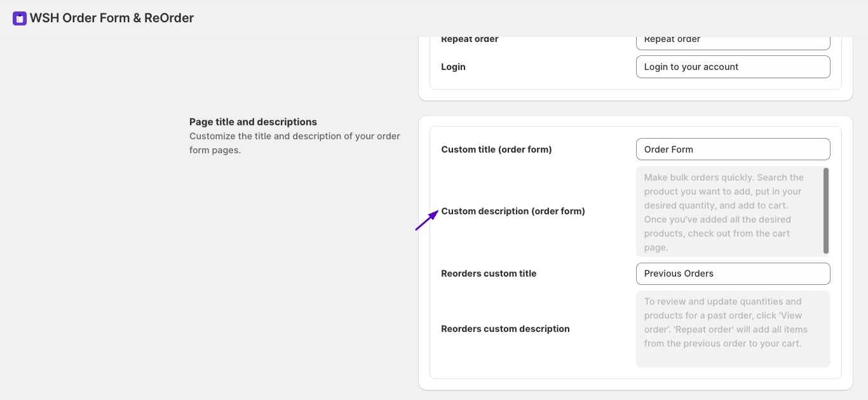Click the 'Reorders custom description' label
Image resolution: width=868 pixels, height=400 pixels.
505,329
